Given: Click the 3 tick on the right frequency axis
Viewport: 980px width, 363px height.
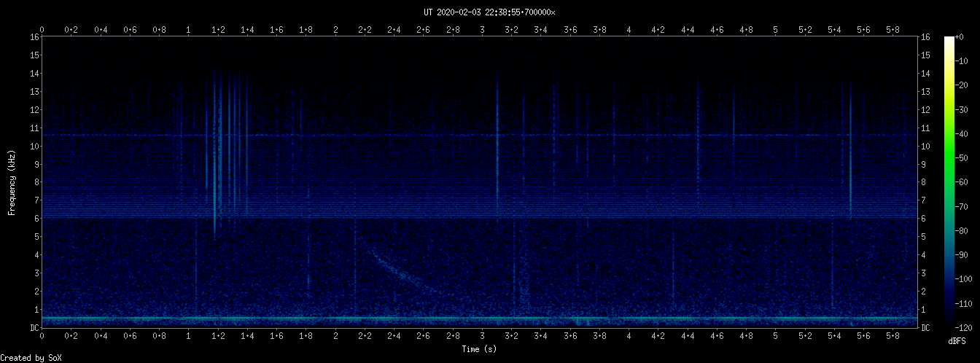Looking at the screenshot, I should (x=923, y=273).
